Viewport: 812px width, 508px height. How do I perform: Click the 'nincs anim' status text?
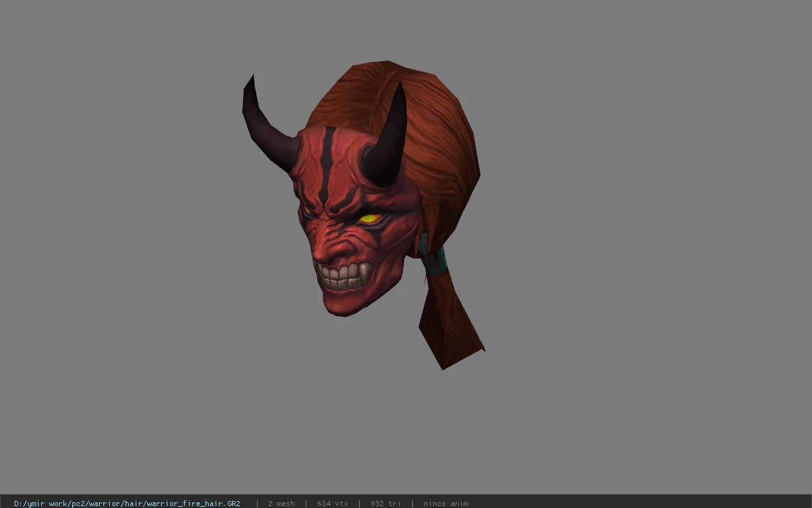446,504
